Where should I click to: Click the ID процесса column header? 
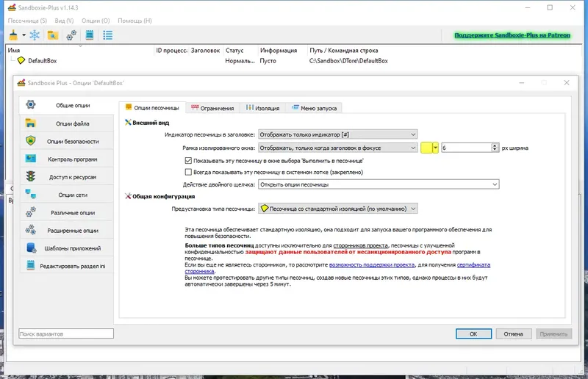171,50
